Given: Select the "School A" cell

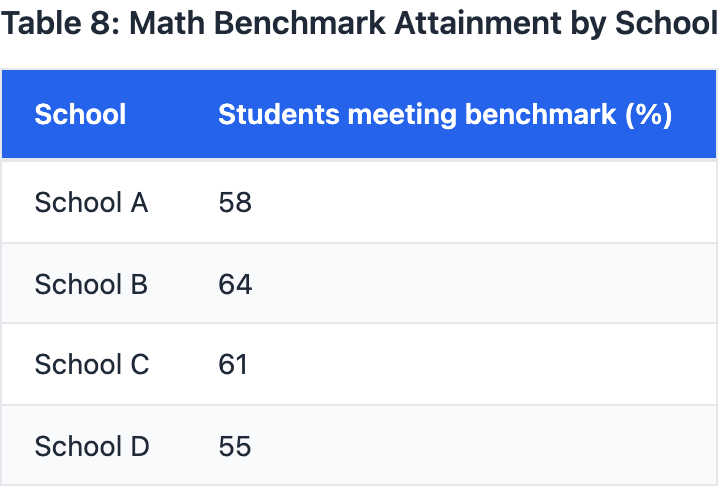Looking at the screenshot, I should (x=91, y=203).
